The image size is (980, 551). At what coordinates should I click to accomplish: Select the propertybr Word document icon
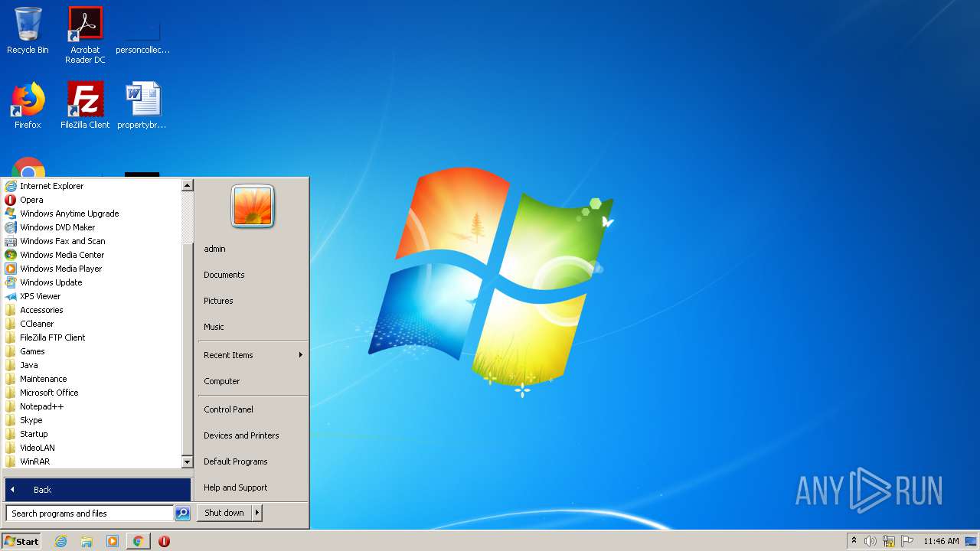point(142,105)
